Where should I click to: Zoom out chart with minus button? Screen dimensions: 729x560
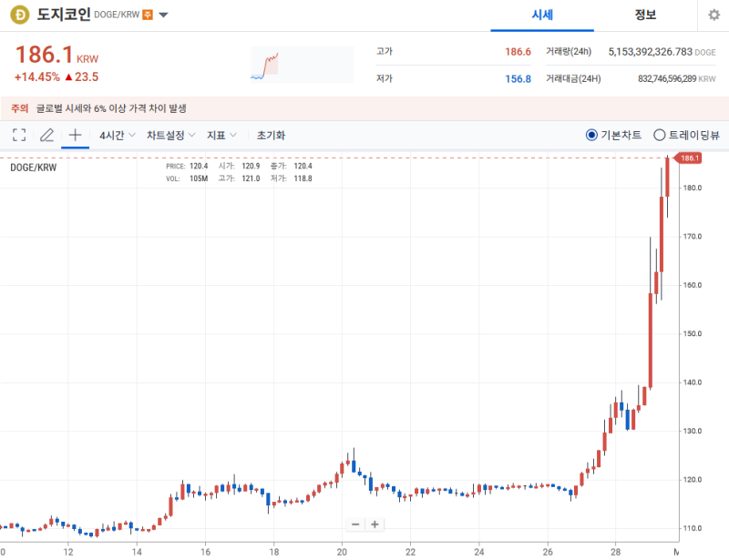(x=355, y=524)
